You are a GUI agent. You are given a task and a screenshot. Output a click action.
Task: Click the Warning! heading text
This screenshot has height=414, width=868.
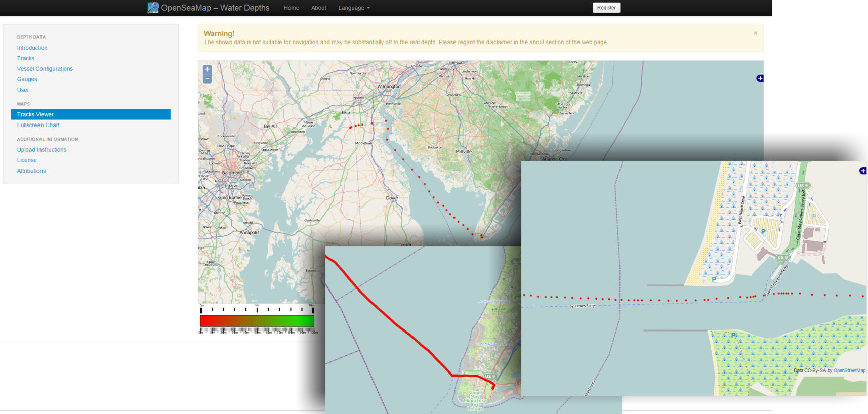(x=219, y=34)
